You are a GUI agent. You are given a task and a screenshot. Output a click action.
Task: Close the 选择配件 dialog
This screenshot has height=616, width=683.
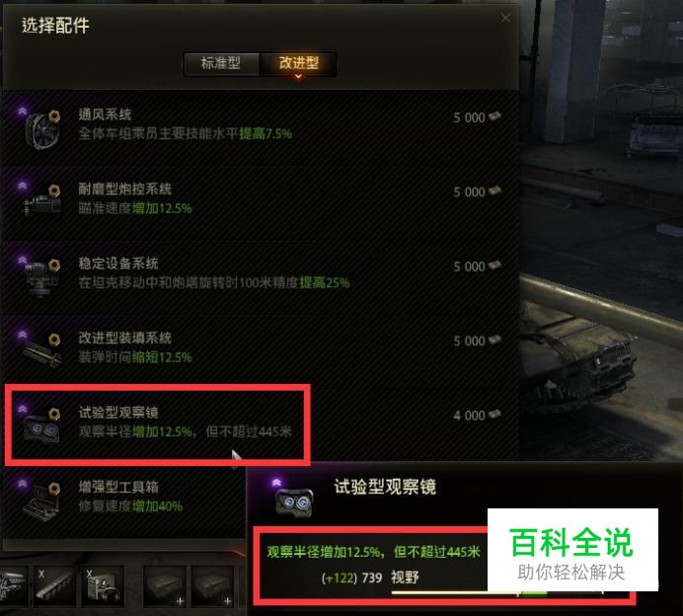505,18
